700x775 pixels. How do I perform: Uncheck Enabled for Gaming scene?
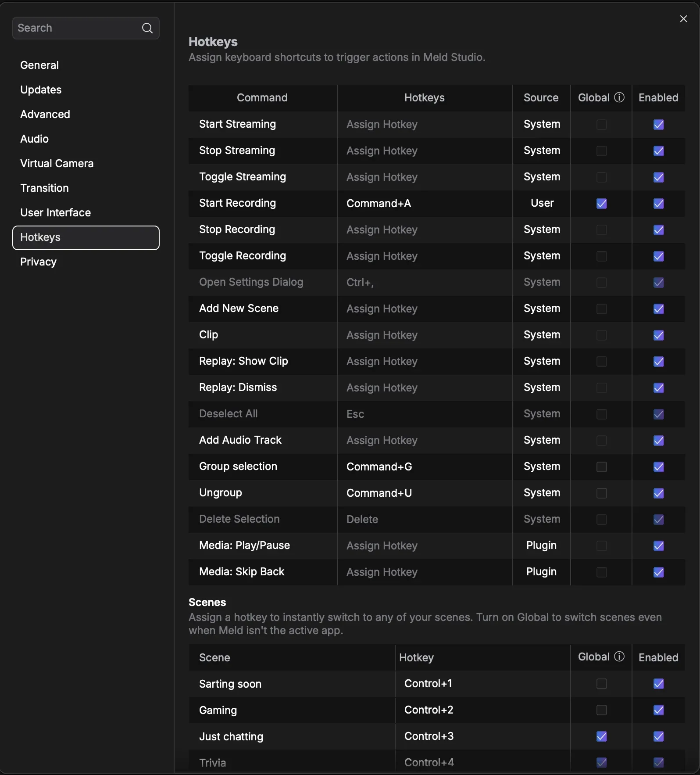659,710
